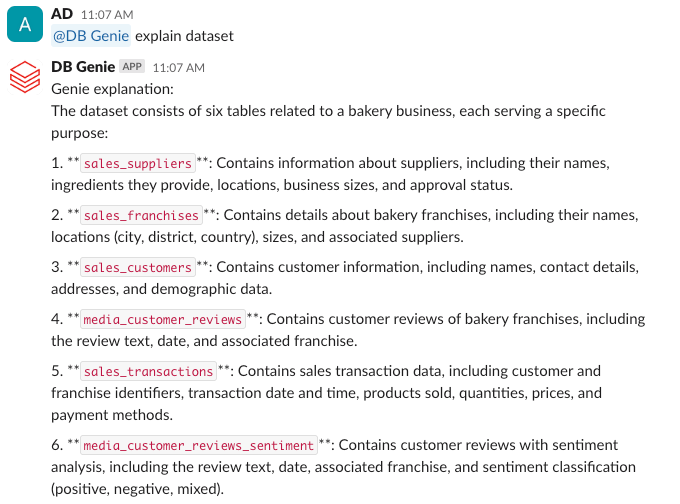Click the sales_franchises code tag

[141, 215]
